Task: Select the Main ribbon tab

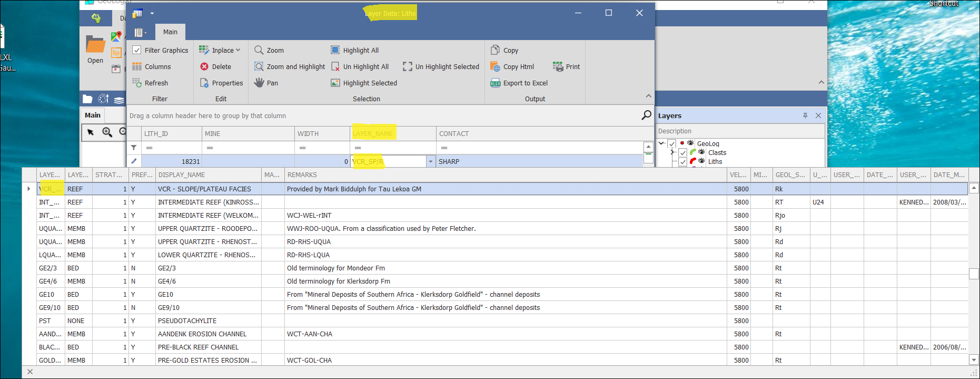Action: [x=170, y=32]
